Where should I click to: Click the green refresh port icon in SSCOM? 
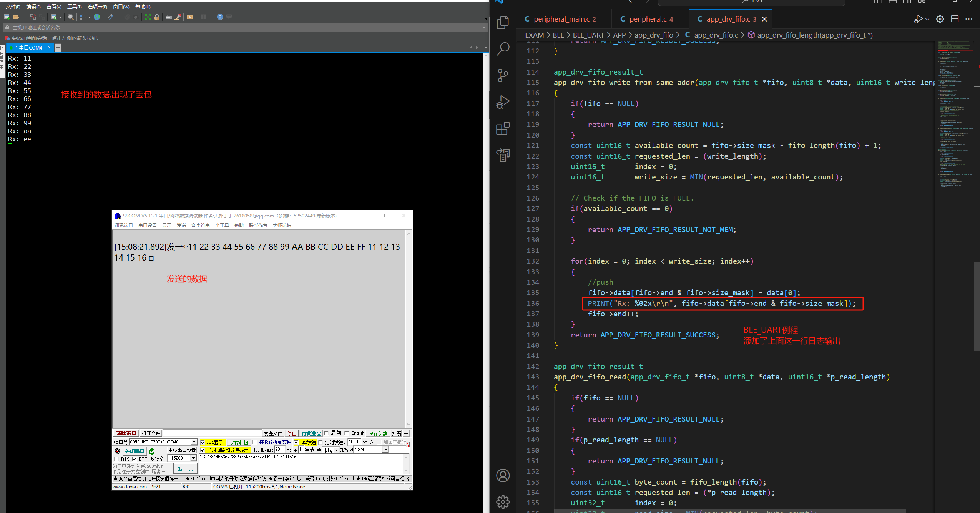151,451
